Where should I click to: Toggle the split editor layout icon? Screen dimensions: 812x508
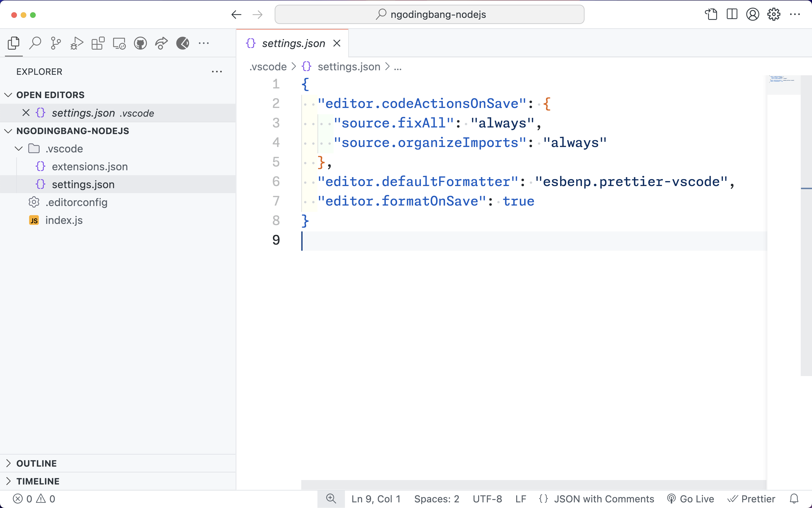[x=732, y=14]
